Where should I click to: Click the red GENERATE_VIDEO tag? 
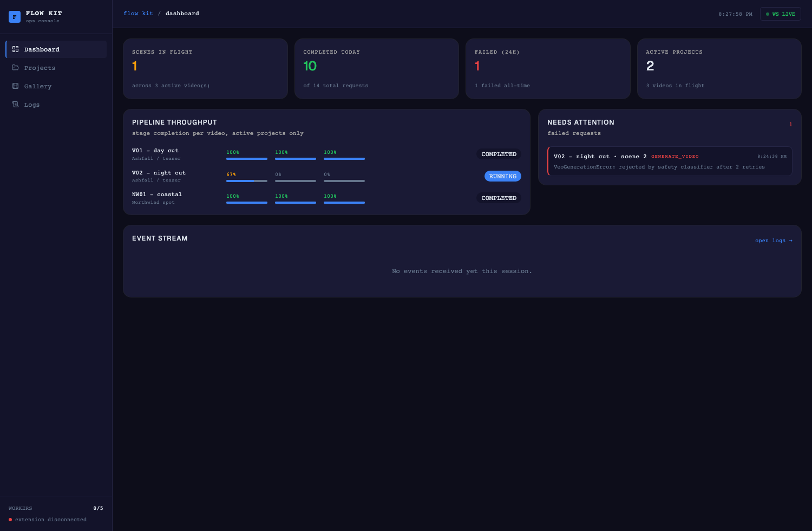click(x=675, y=157)
